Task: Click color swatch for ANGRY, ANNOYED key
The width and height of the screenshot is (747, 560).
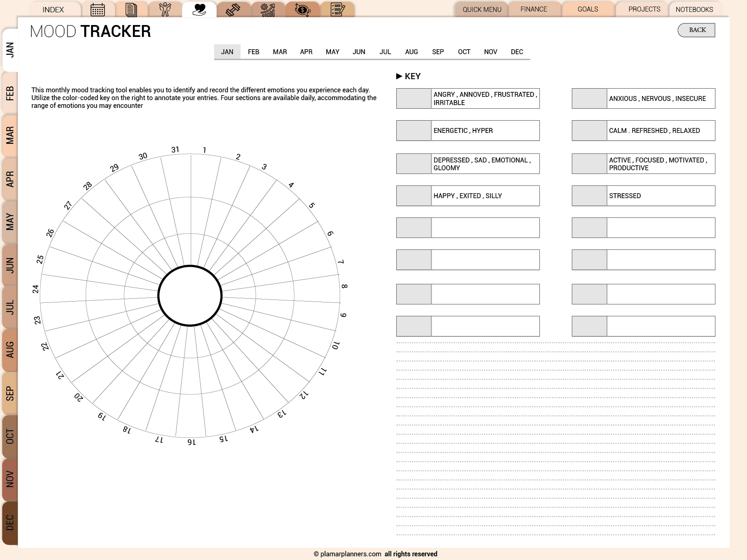Action: pos(414,98)
